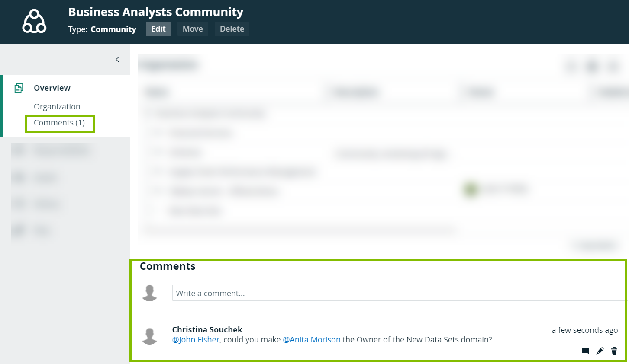Click the Move button
Image resolution: width=629 pixels, height=364 pixels.
click(x=193, y=29)
